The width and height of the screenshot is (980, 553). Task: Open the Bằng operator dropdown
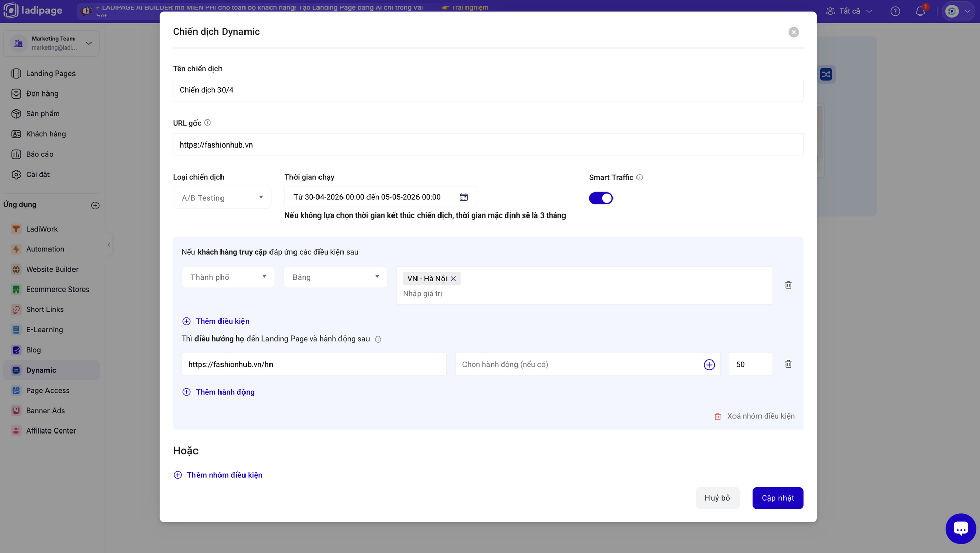[335, 277]
